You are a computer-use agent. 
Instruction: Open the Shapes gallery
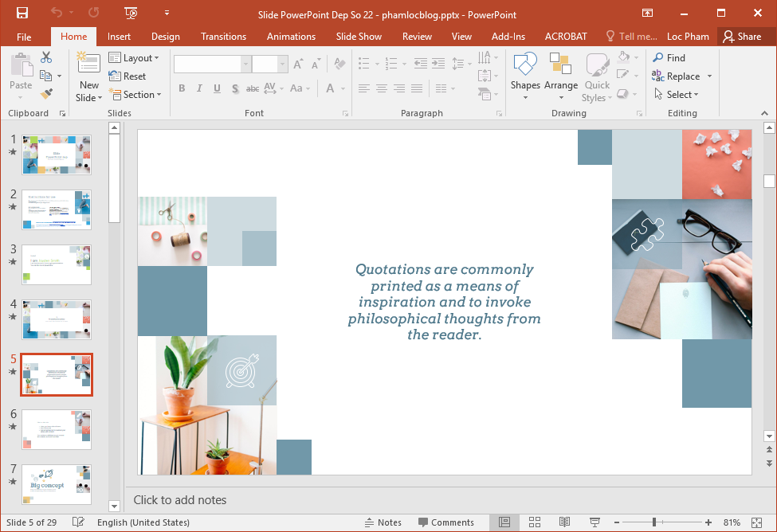pyautogui.click(x=525, y=76)
